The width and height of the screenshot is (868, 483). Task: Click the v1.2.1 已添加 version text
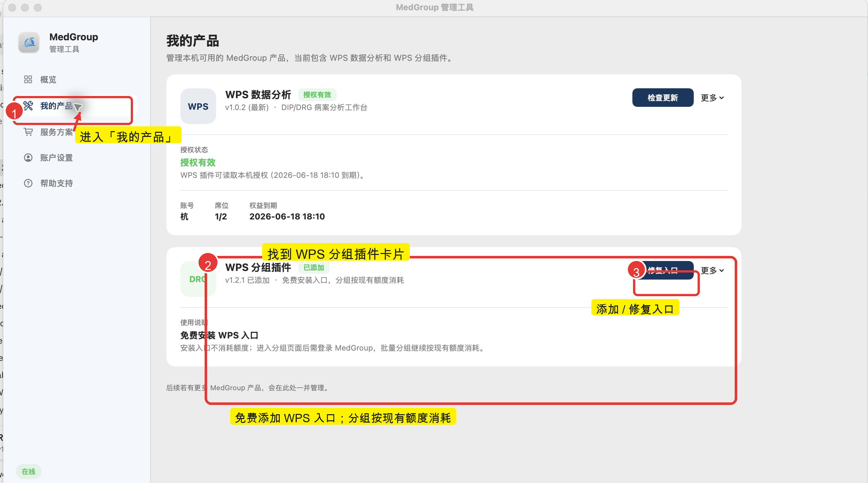247,280
